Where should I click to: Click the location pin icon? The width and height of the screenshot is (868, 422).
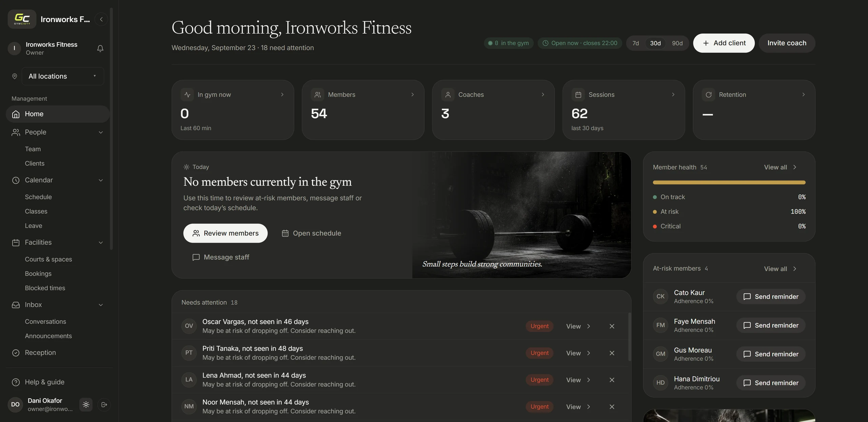pos(15,76)
